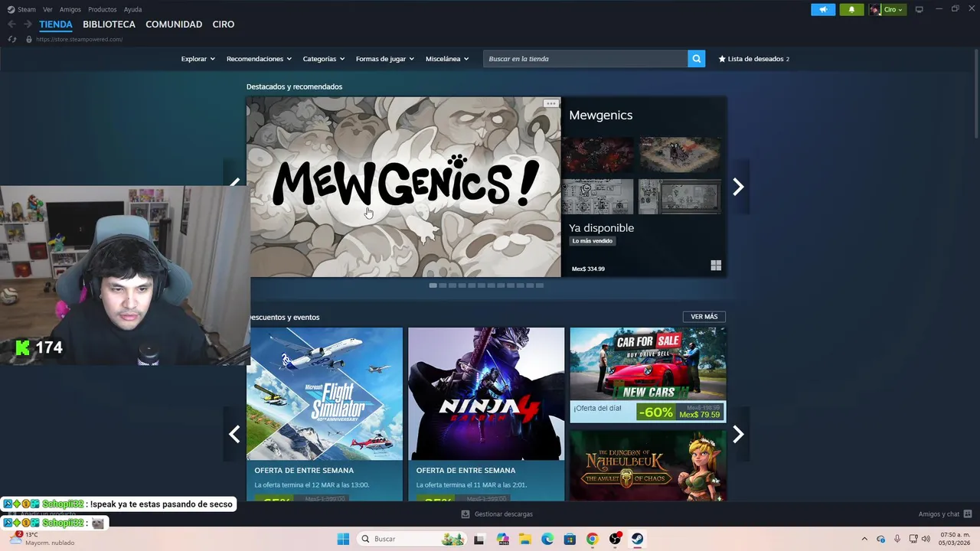Screen dimensions: 980x551
Task: Open Steam announcements megaphone button
Action: pos(823,9)
